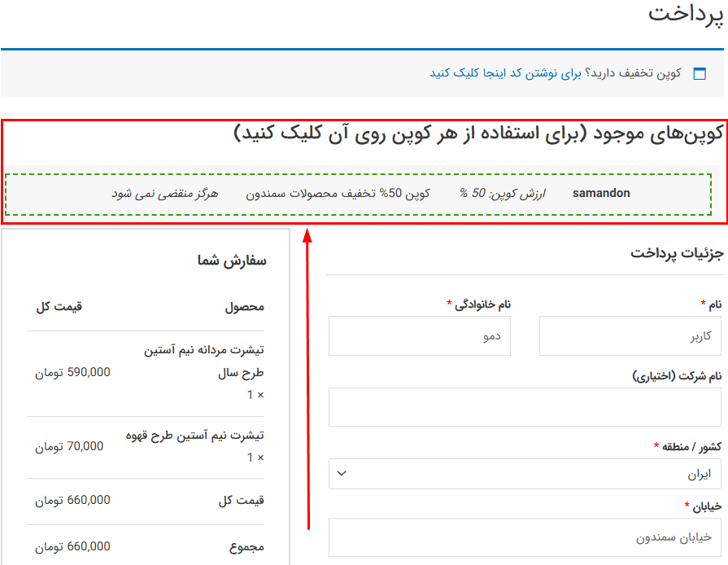The width and height of the screenshot is (728, 565).
Task: Click the company name (نام شرکت) input
Action: (525, 406)
